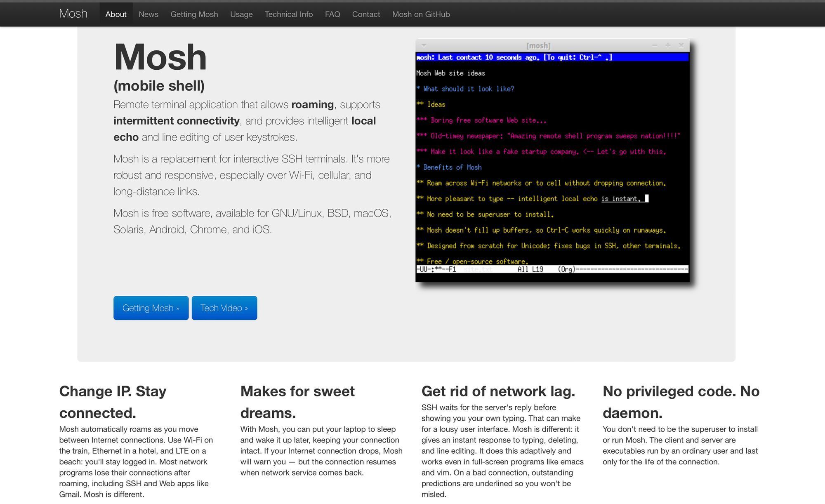This screenshot has width=825, height=504.
Task: Go to the News page
Action: pos(148,14)
